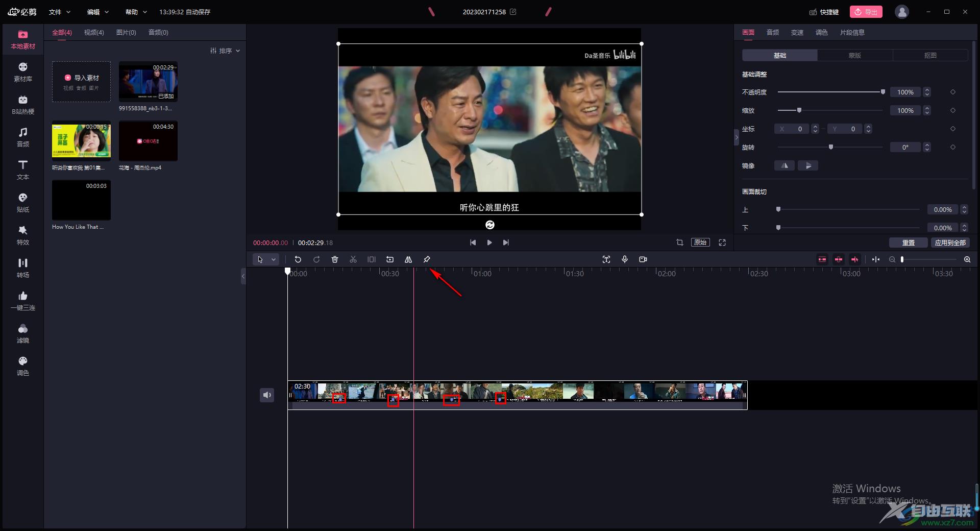The image size is (980, 531).
Task: Adjust opacity percentage stepper arrows
Action: pos(927,92)
